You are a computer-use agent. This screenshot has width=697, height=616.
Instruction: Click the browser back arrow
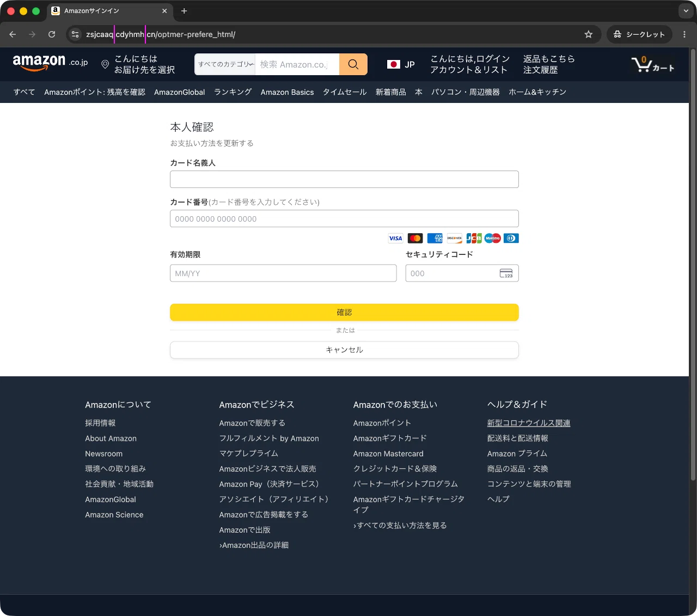[13, 34]
